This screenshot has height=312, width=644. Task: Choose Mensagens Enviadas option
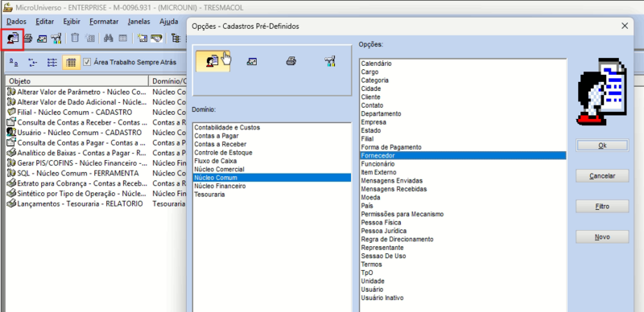click(x=463, y=181)
